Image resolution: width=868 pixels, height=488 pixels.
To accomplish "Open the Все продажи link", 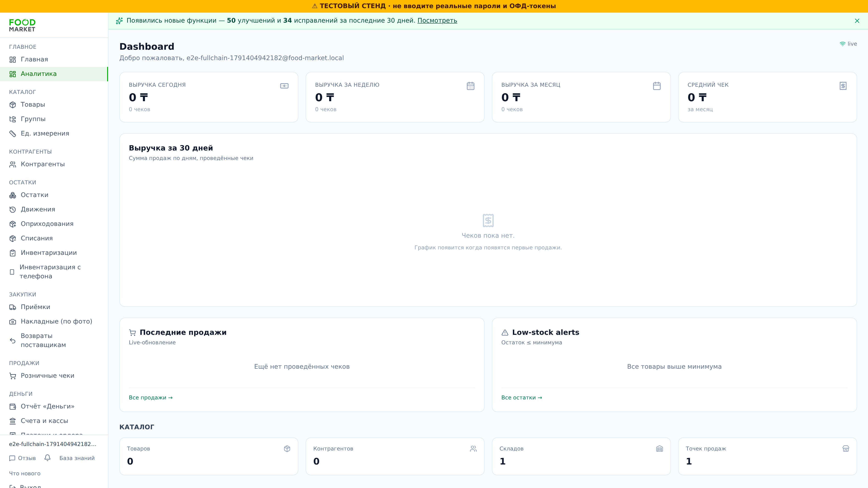I will [x=151, y=397].
